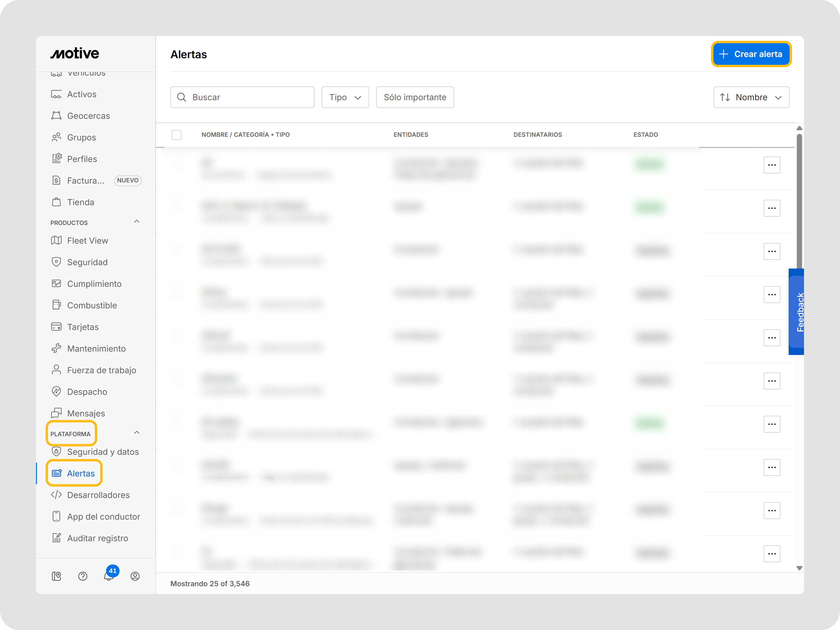Collapse the Plataforma section chevron

click(137, 433)
